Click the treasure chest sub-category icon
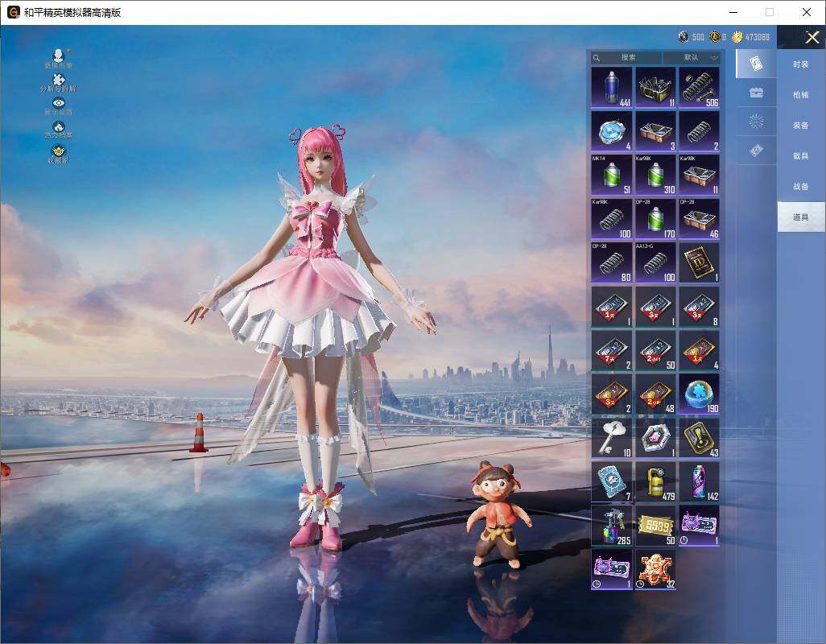826x644 pixels. [756, 93]
